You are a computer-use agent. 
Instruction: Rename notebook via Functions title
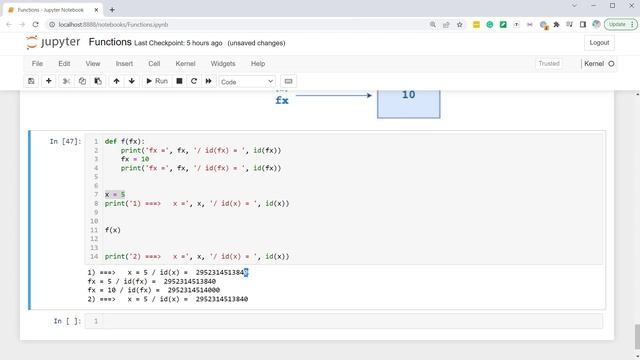(110, 42)
